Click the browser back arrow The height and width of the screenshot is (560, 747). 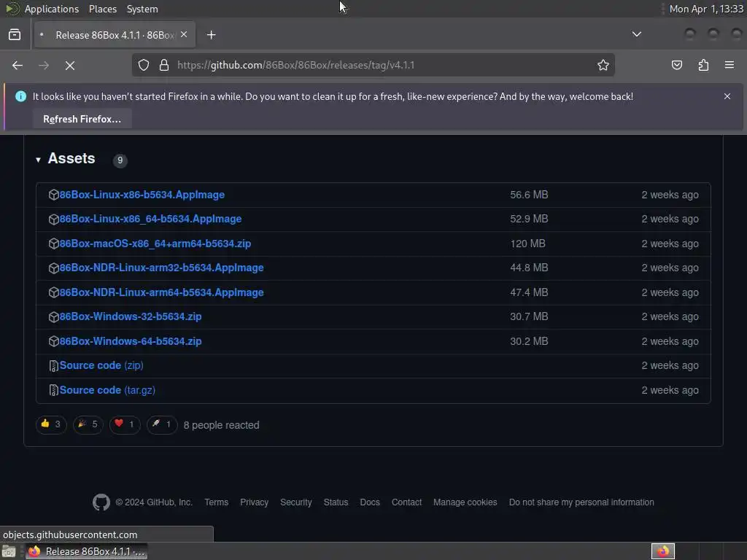tap(18, 65)
